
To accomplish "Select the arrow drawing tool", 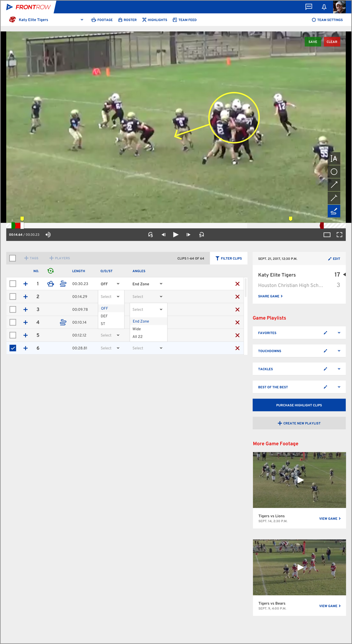I will pos(334,185).
